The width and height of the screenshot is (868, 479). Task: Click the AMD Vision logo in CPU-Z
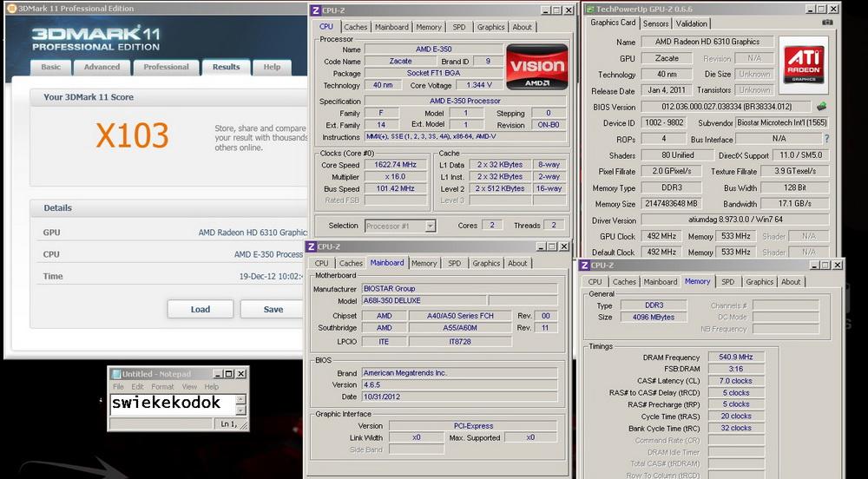point(537,66)
